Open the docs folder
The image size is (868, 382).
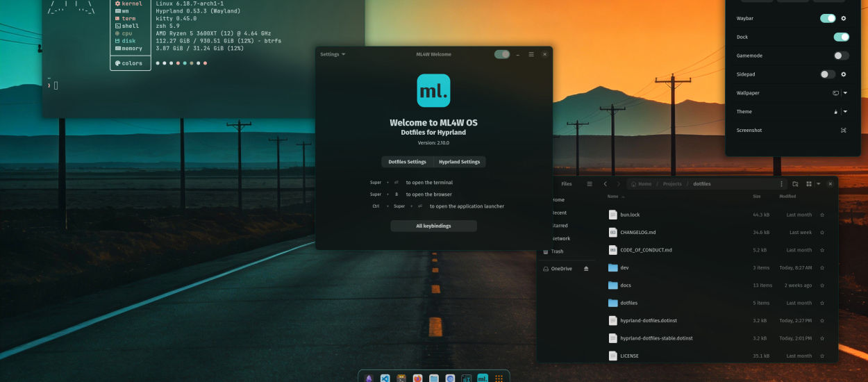tap(625, 285)
